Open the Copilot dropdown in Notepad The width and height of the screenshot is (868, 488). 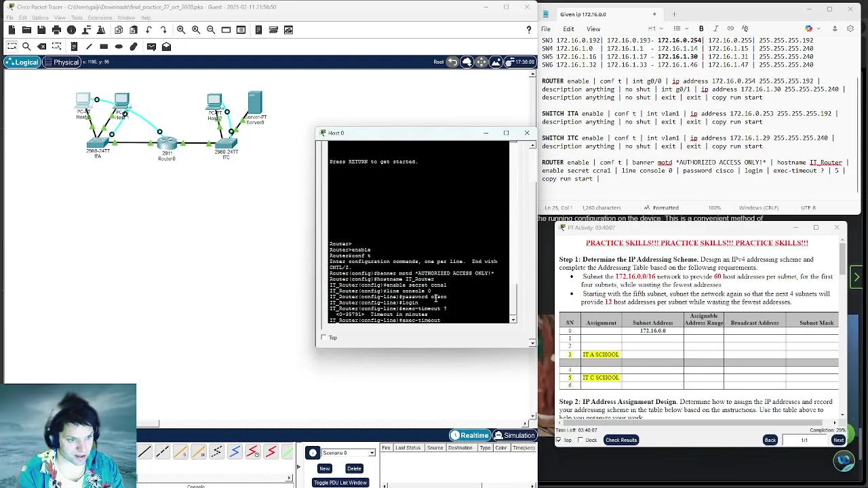812,28
